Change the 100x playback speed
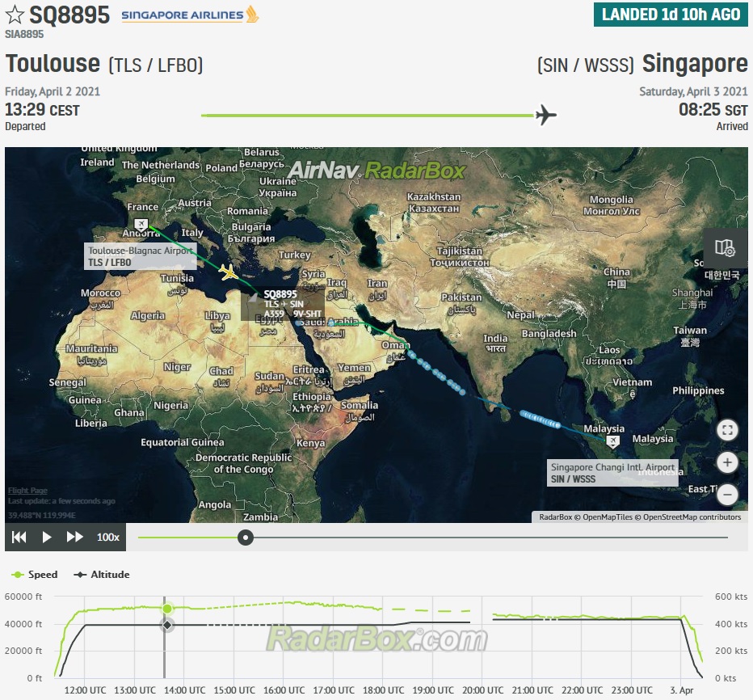Viewport: 753px width, 700px height. point(108,538)
